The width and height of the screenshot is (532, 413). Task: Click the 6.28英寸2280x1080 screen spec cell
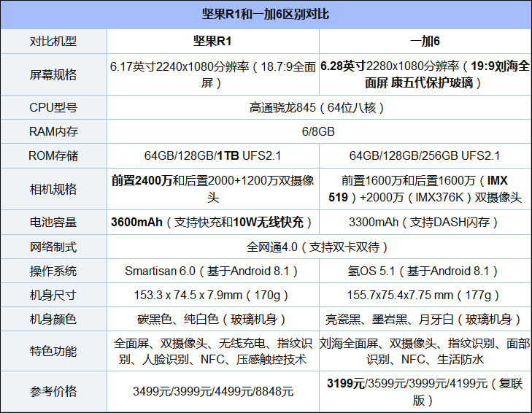425,74
